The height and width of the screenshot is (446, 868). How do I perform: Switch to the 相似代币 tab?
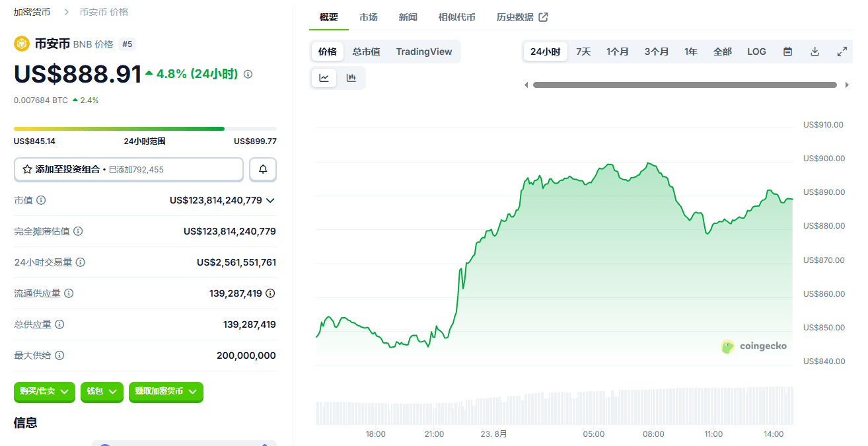point(457,17)
